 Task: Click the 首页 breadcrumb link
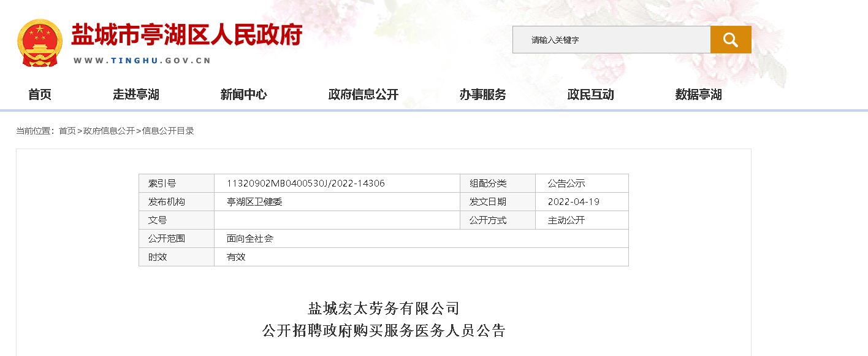point(67,131)
